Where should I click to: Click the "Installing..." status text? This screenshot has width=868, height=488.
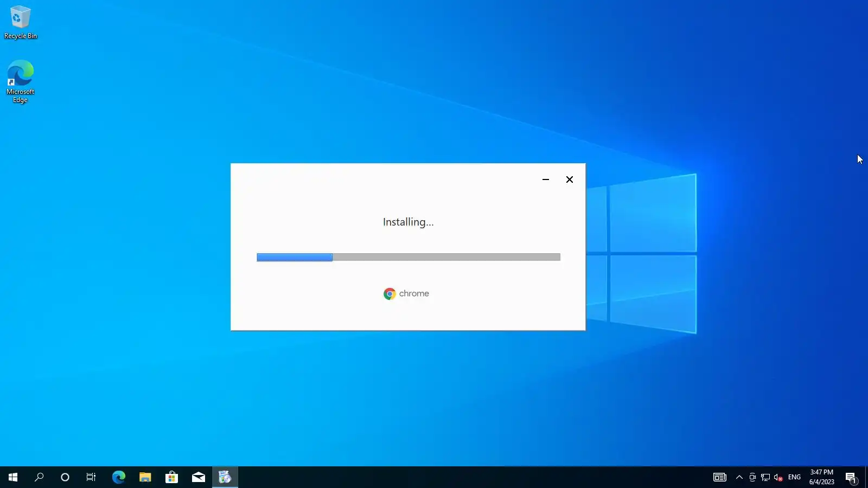pyautogui.click(x=409, y=222)
